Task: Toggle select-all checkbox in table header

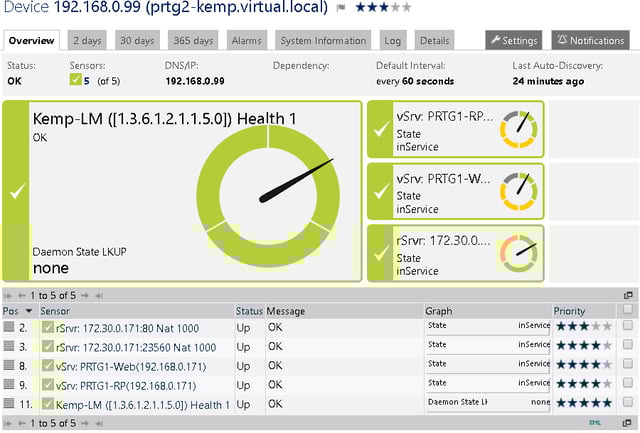Action: coord(628,310)
